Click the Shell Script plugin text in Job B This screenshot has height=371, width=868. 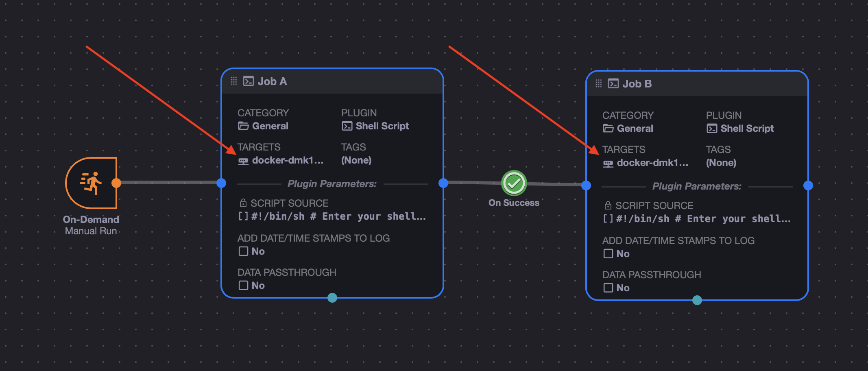747,129
